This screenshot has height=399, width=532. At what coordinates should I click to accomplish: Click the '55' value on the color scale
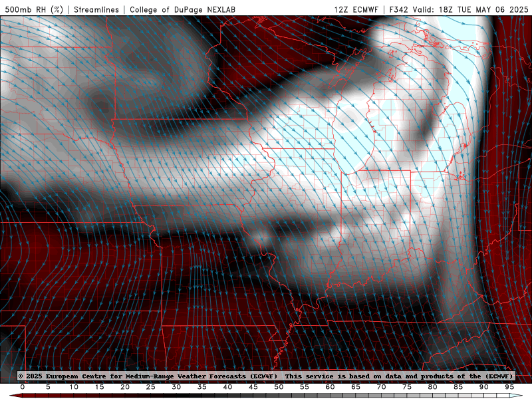click(305, 387)
